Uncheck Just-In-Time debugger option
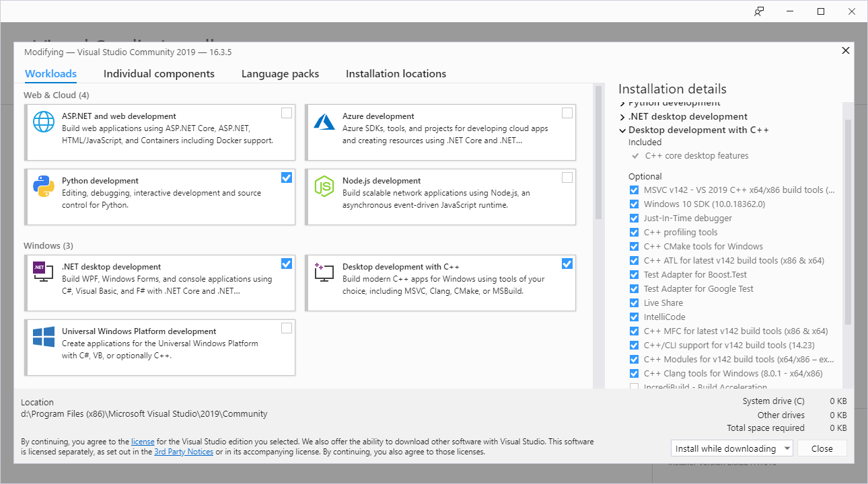The image size is (868, 484). point(634,218)
